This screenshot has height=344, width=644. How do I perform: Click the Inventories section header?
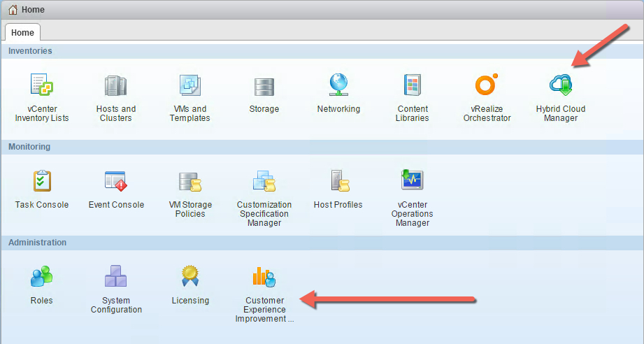322,51
